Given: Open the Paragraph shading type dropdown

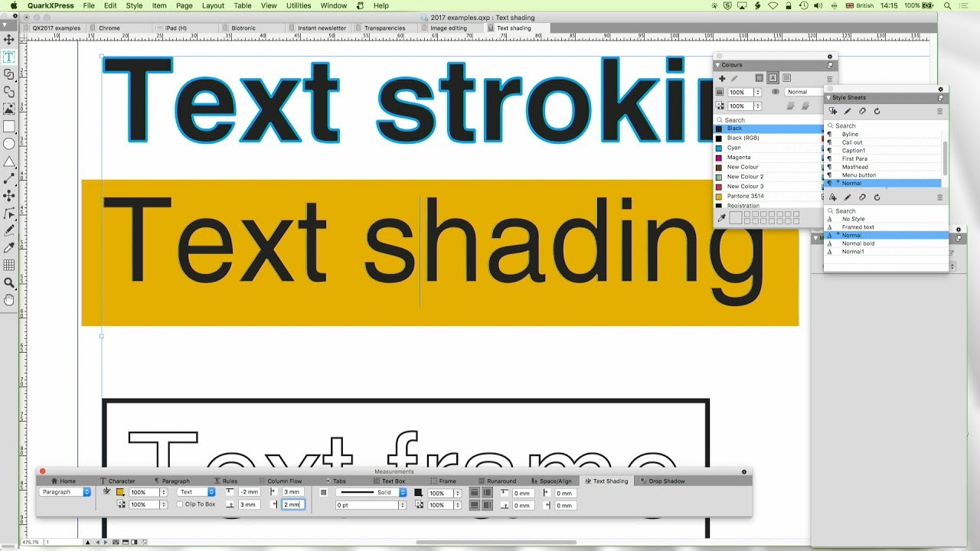Looking at the screenshot, I should tap(65, 492).
